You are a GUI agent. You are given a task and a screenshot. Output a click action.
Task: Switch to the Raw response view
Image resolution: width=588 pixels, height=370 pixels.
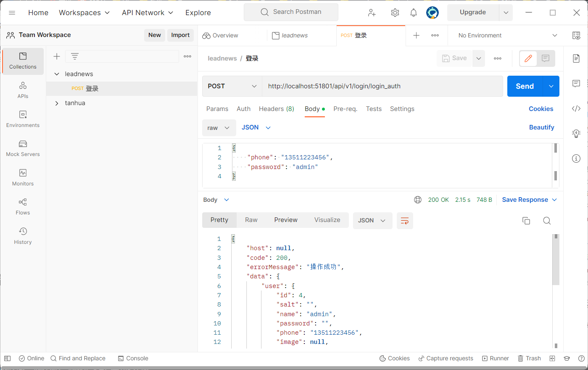coord(251,220)
